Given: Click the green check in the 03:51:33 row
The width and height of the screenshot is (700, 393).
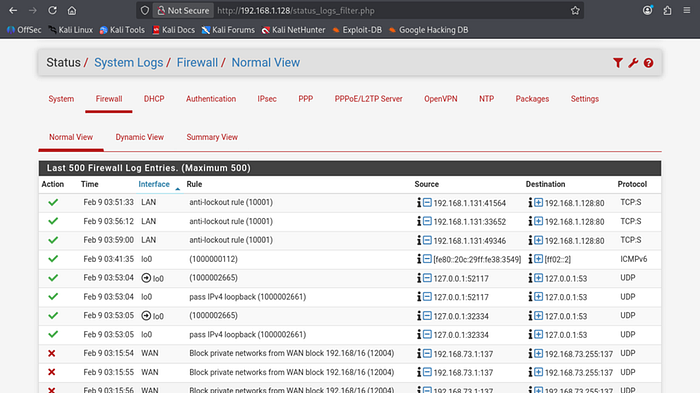Looking at the screenshot, I should tap(53, 202).
